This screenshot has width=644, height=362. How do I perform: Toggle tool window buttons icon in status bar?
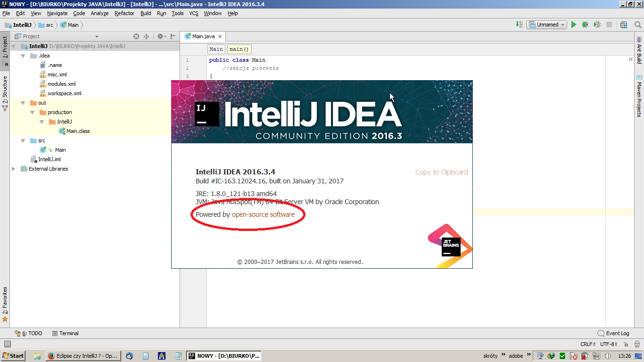coord(7,344)
